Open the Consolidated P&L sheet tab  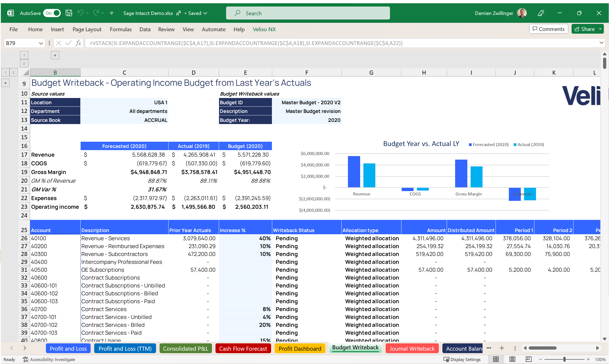[x=186, y=349]
